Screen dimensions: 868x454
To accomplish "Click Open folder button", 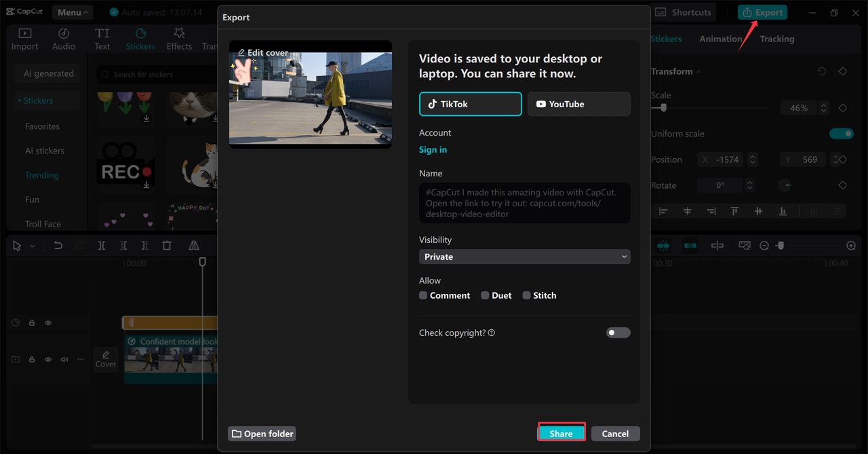I will pyautogui.click(x=262, y=434).
